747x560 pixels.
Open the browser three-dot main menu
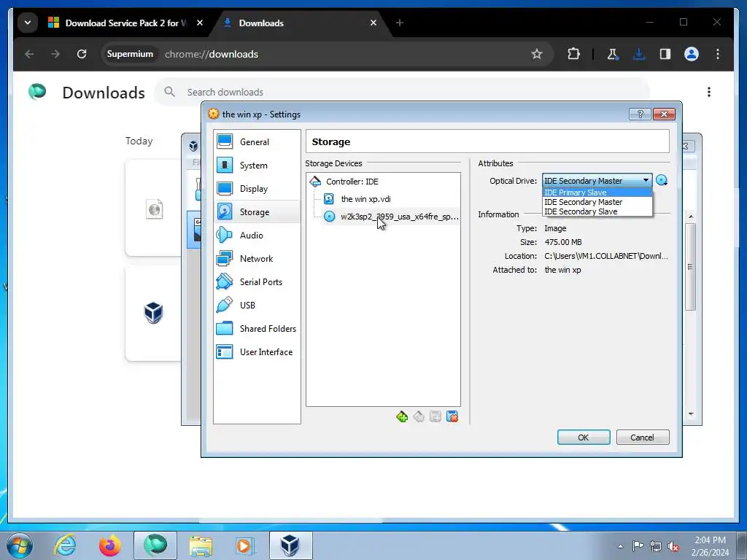(718, 54)
